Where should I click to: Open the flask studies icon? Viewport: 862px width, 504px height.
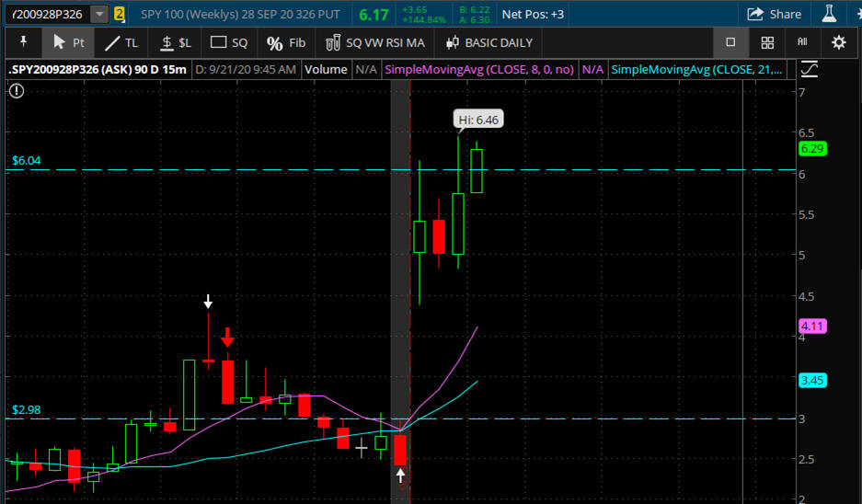click(829, 14)
